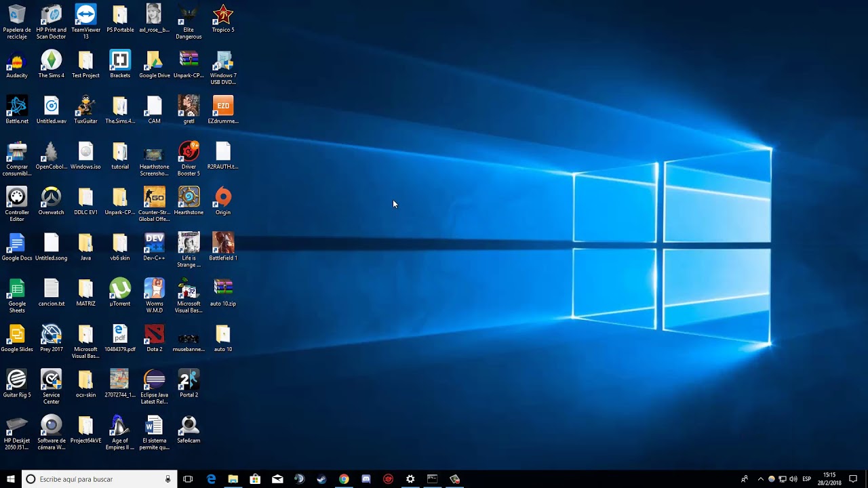Select the cancion.txt file
The height and width of the screenshot is (488, 868).
click(x=52, y=292)
